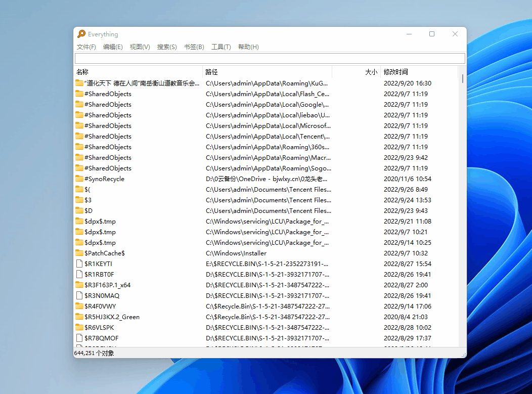Open the 工具(T) menu

(221, 47)
